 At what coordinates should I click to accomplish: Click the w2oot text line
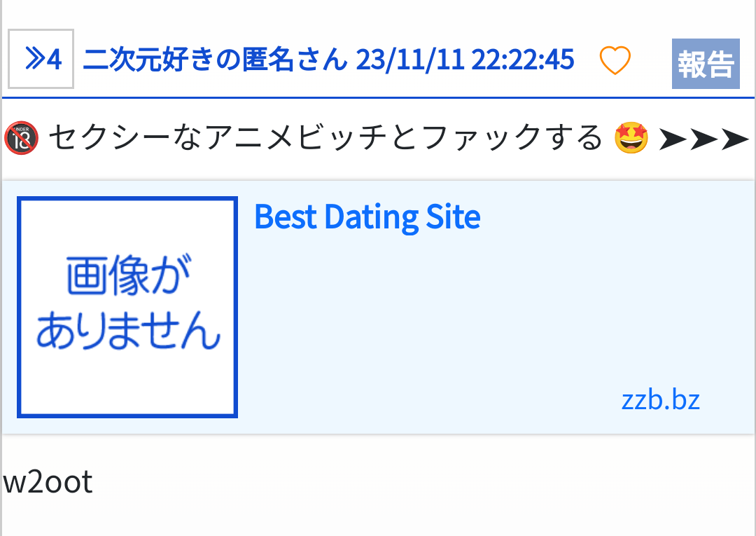[x=48, y=482]
